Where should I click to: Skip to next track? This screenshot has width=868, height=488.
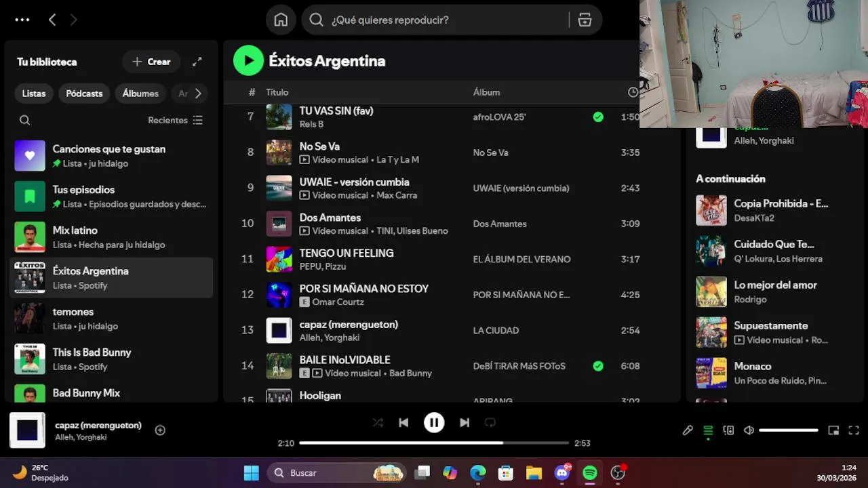click(x=465, y=422)
